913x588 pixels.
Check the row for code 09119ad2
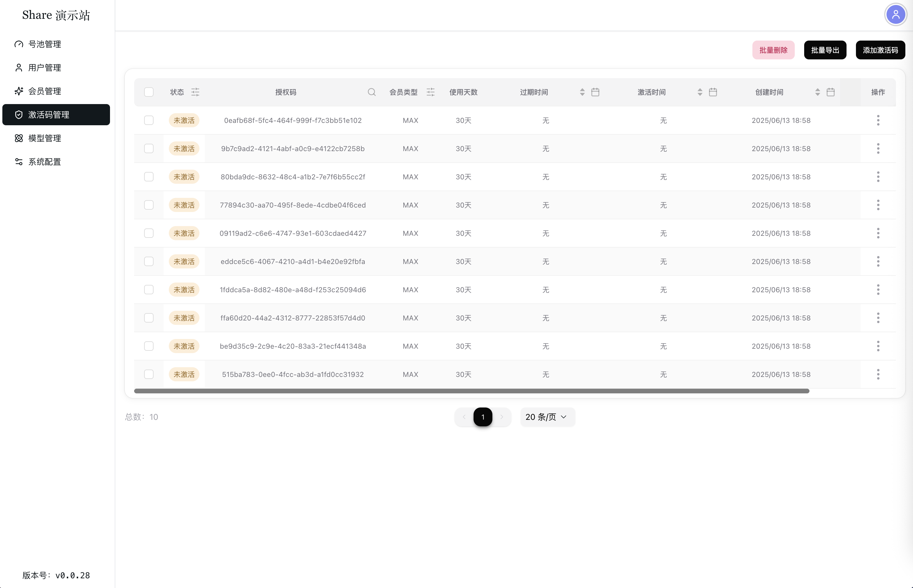pos(149,233)
